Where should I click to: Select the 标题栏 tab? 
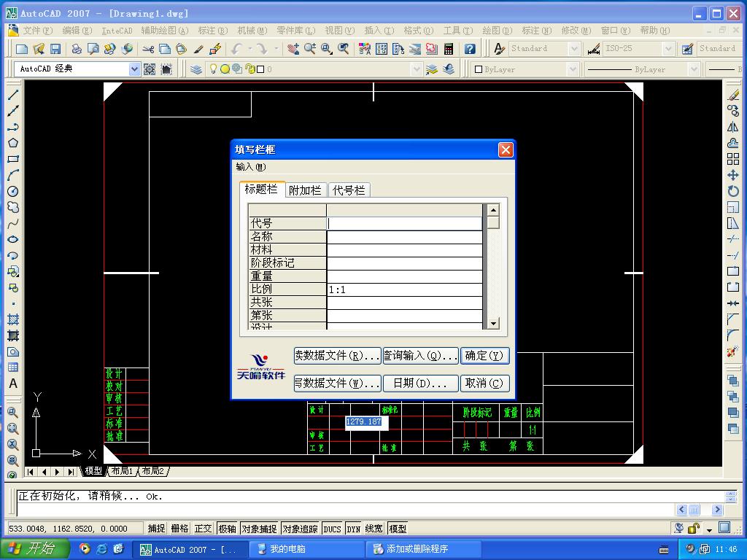pyautogui.click(x=261, y=189)
